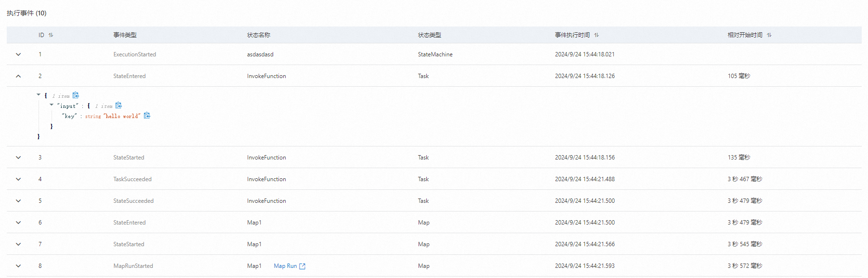Select the ExecutionStarted event type cell

coord(134,54)
